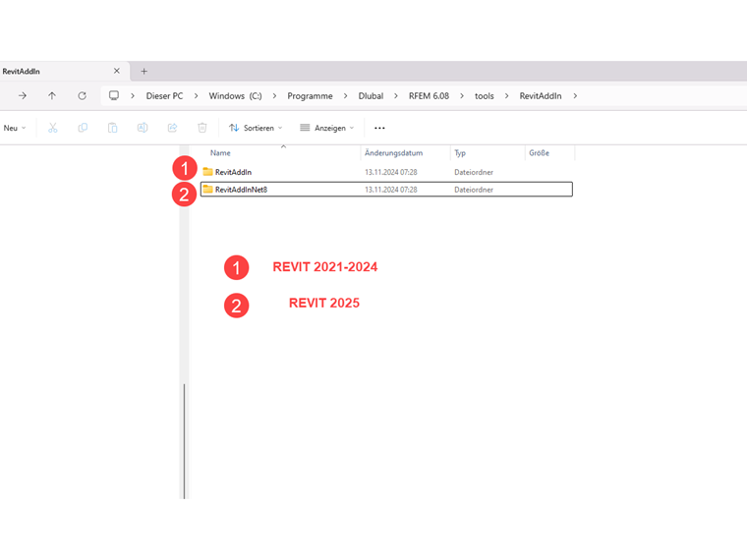Screen dimensions: 747x560
Task: Navigate to Windows (C:) breadcrumb
Action: 235,95
